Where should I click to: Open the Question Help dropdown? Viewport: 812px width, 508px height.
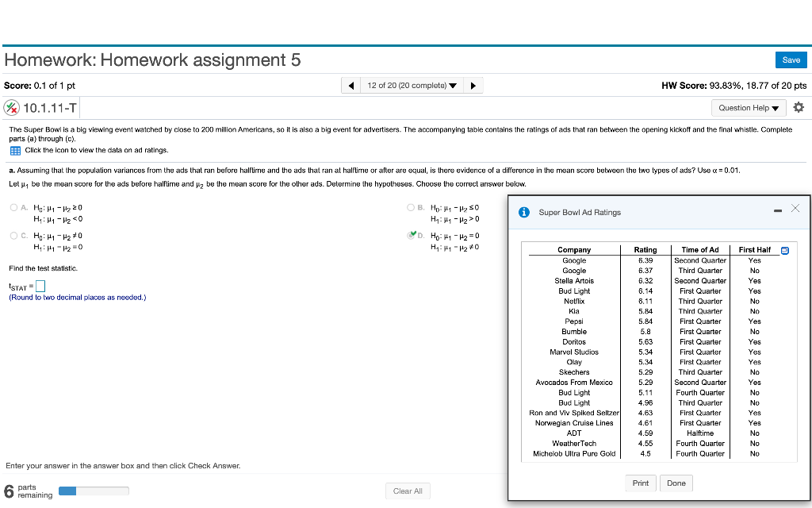749,108
